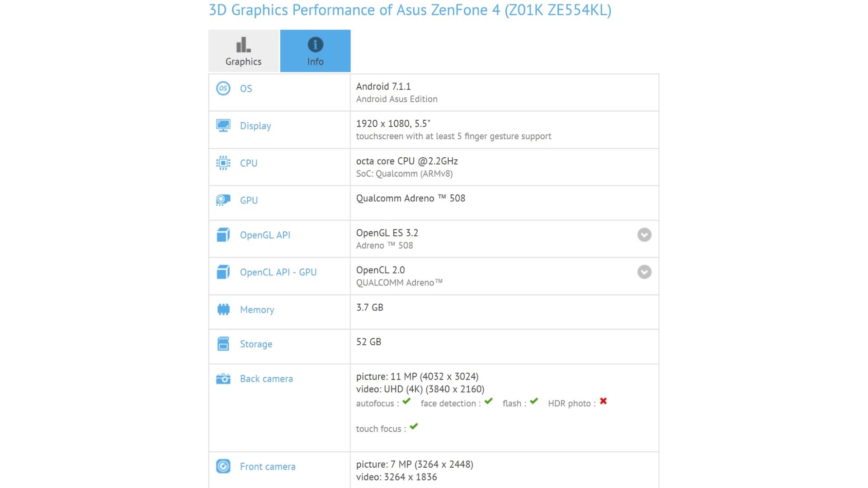Expand the OpenCL 2.0 details
The image size is (868, 488).
pyautogui.click(x=644, y=272)
